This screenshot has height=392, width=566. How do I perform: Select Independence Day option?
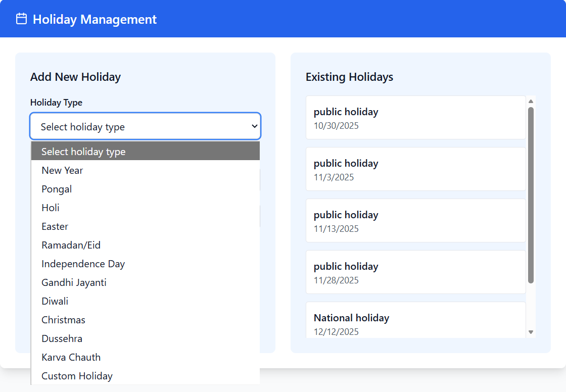pos(145,264)
